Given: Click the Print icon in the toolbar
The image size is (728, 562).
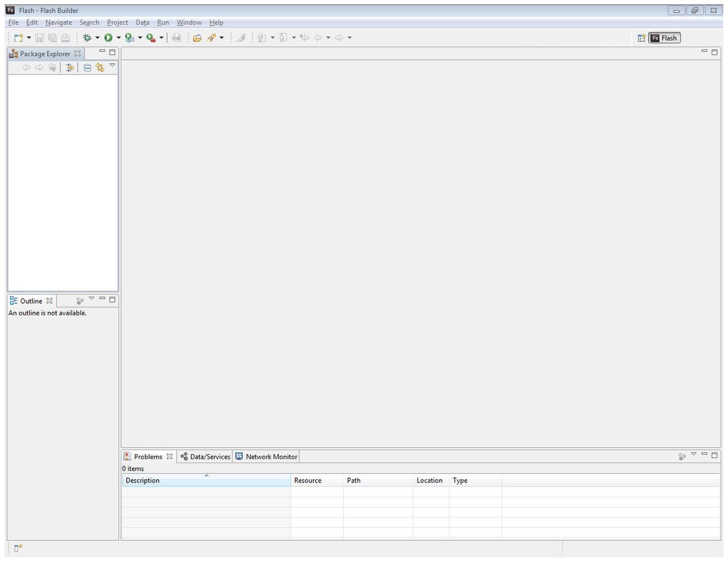Looking at the screenshot, I should click(65, 38).
